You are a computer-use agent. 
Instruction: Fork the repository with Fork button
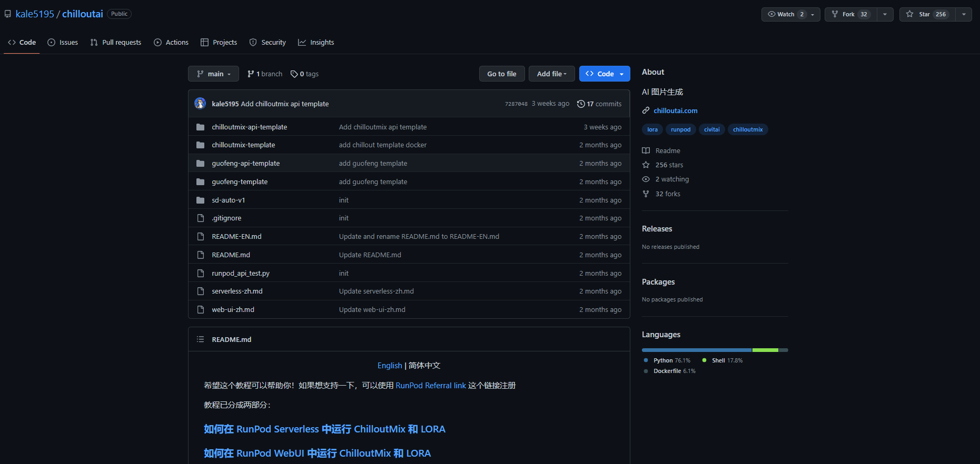[x=851, y=14]
